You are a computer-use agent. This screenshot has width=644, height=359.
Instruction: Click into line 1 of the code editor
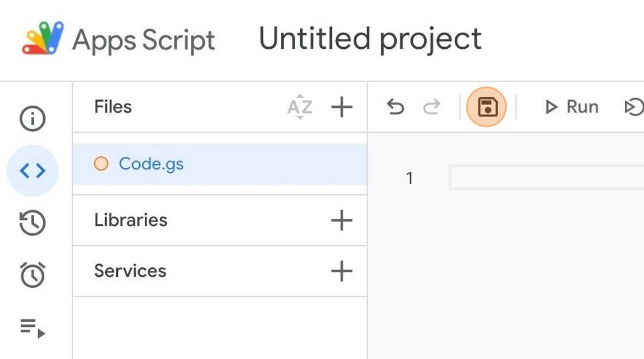pyautogui.click(x=546, y=178)
